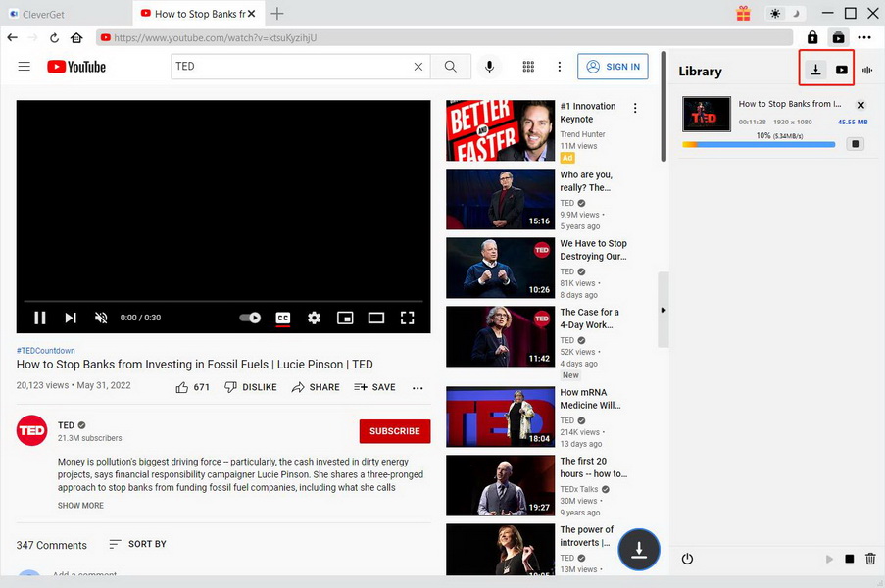Toggle the autoplay switch
The width and height of the screenshot is (885, 588).
(x=250, y=318)
